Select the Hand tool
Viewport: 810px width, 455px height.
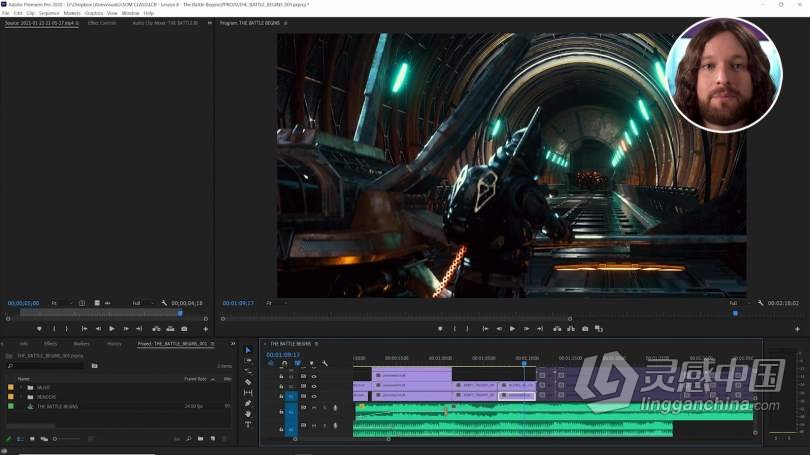(x=248, y=414)
